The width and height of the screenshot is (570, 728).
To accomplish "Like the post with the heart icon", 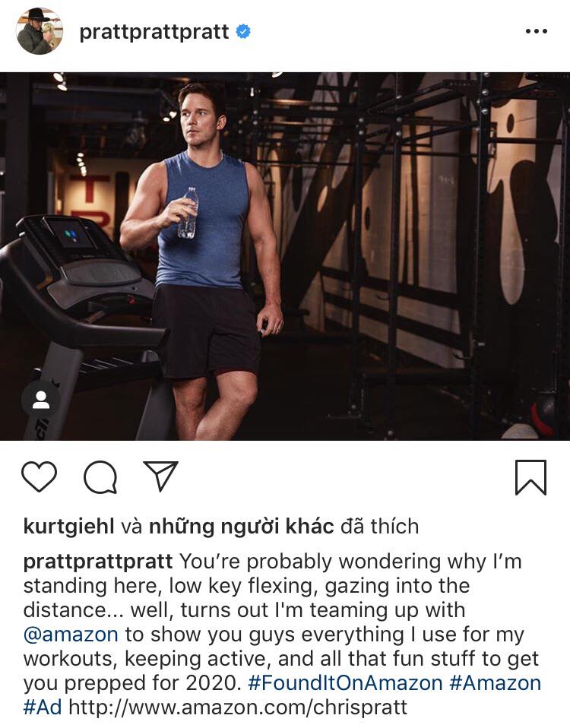I will click(x=40, y=476).
